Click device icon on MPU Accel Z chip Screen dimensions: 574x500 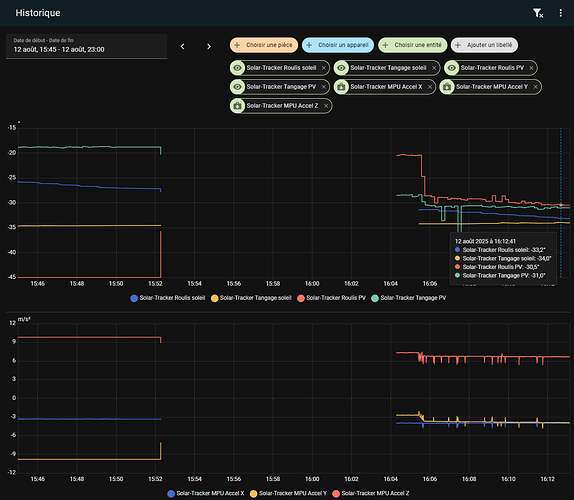point(237,106)
